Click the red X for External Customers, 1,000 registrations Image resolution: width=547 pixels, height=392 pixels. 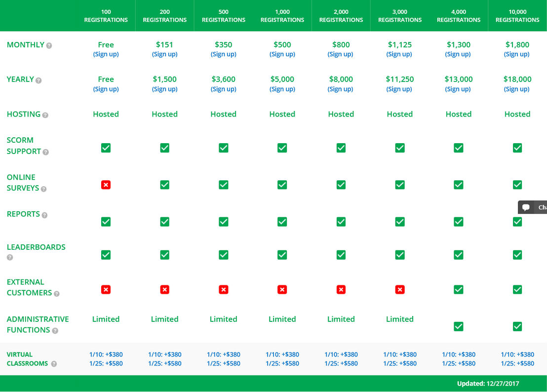(282, 289)
